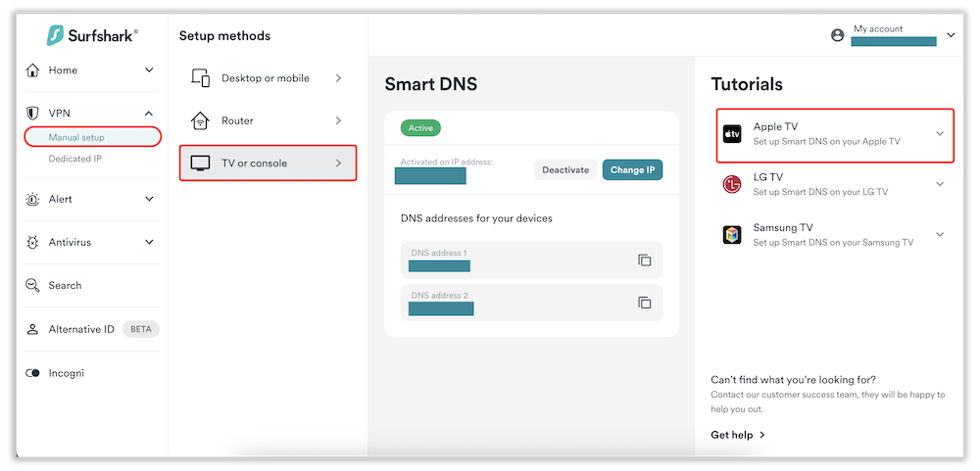Click the Get help link

pyautogui.click(x=738, y=435)
